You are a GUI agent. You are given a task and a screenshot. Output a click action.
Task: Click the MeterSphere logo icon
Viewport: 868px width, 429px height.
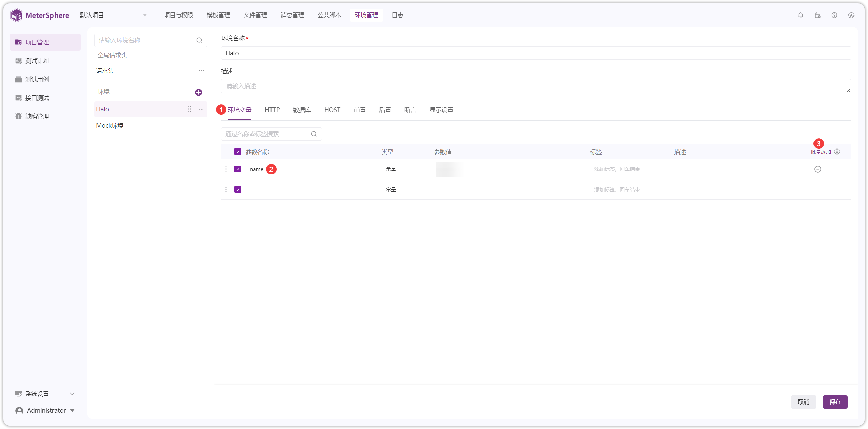(x=16, y=15)
